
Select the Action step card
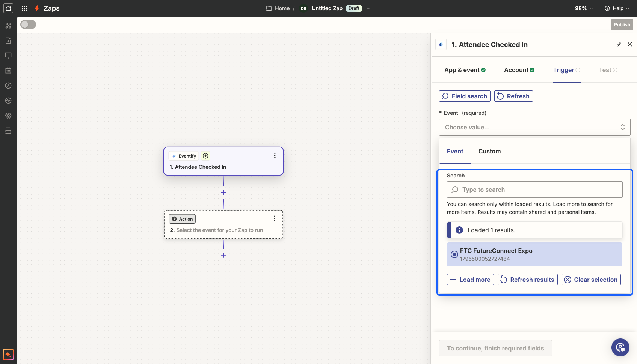pos(223,224)
